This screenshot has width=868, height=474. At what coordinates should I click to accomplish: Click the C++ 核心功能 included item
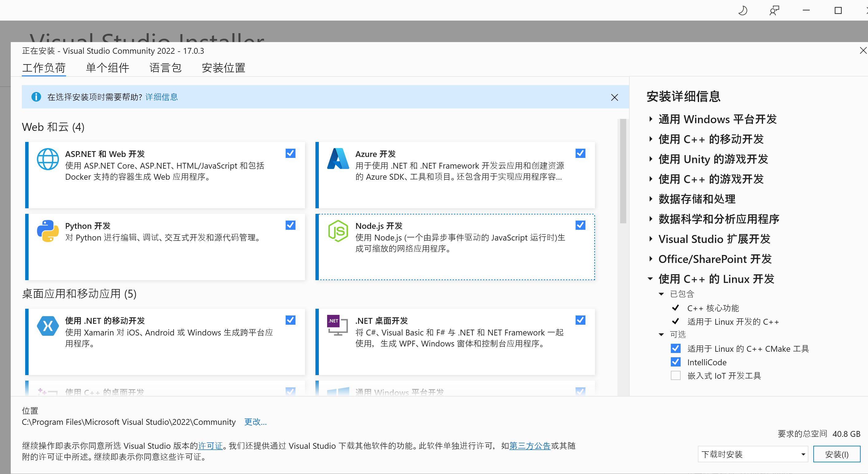[x=713, y=308]
